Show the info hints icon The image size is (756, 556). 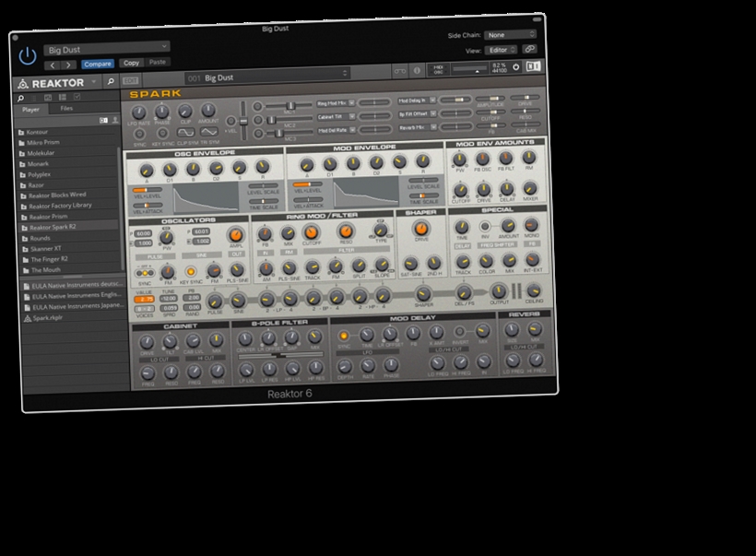[417, 70]
